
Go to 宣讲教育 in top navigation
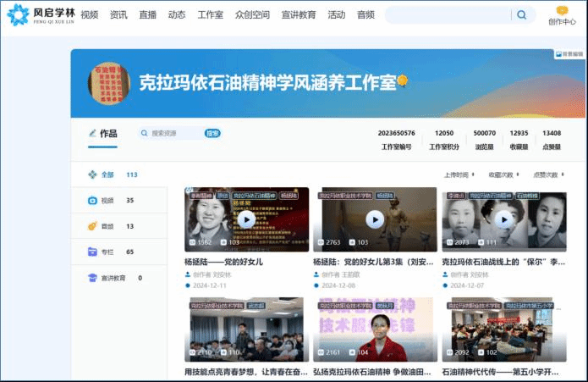[298, 14]
